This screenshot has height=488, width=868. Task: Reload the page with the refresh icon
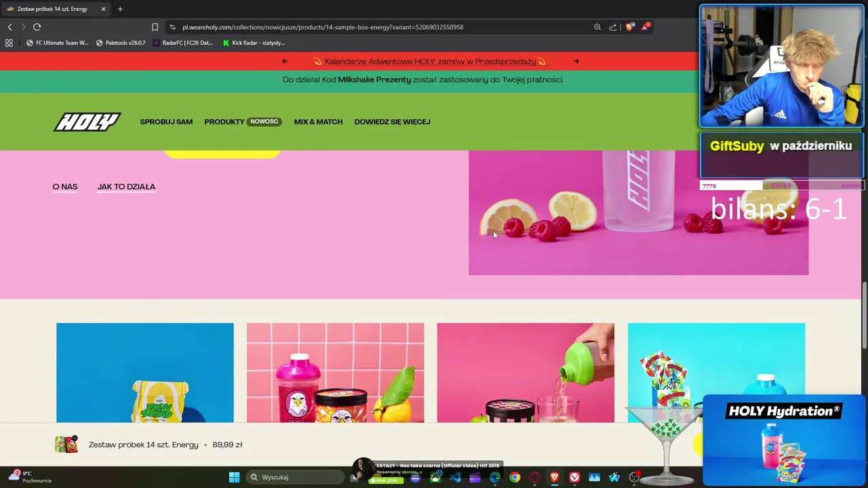[37, 27]
